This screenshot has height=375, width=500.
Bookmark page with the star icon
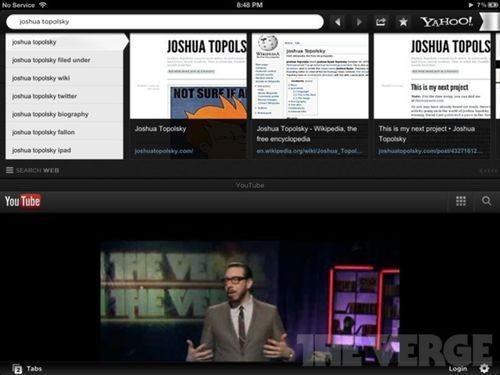point(403,22)
